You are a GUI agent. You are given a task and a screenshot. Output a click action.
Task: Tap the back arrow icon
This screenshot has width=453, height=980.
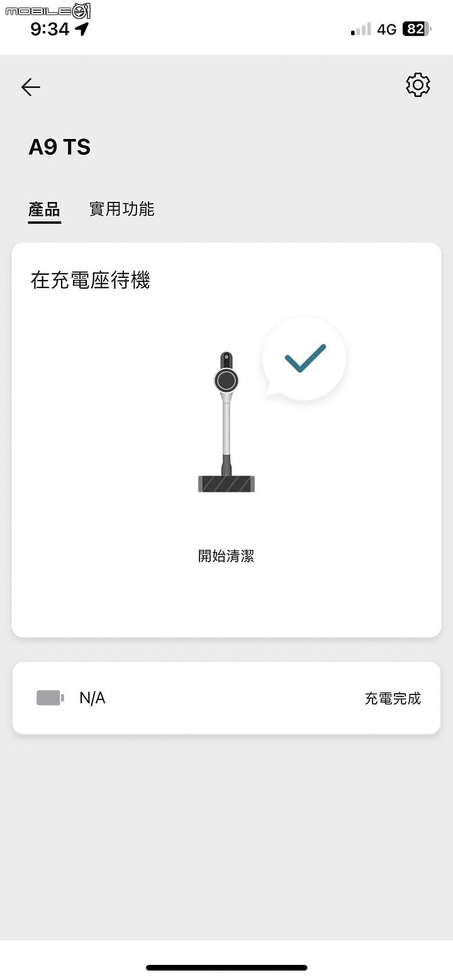(x=31, y=87)
